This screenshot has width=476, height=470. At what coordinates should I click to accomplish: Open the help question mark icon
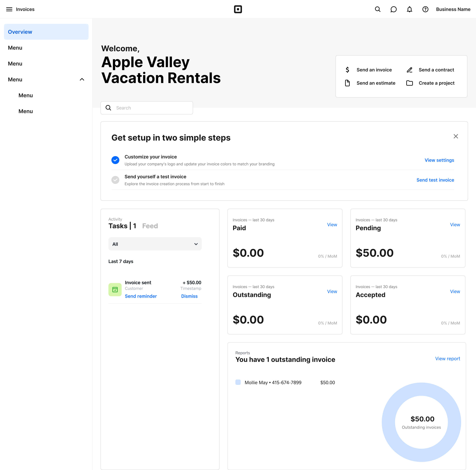tap(425, 9)
